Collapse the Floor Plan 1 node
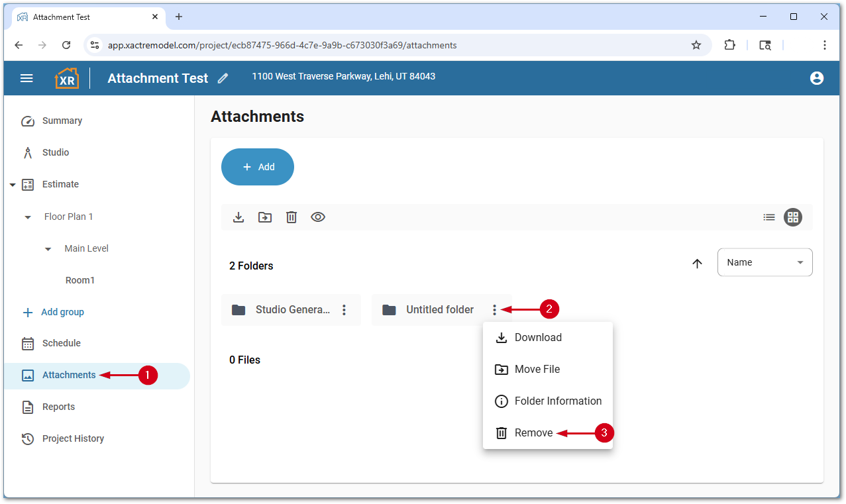 pyautogui.click(x=28, y=217)
